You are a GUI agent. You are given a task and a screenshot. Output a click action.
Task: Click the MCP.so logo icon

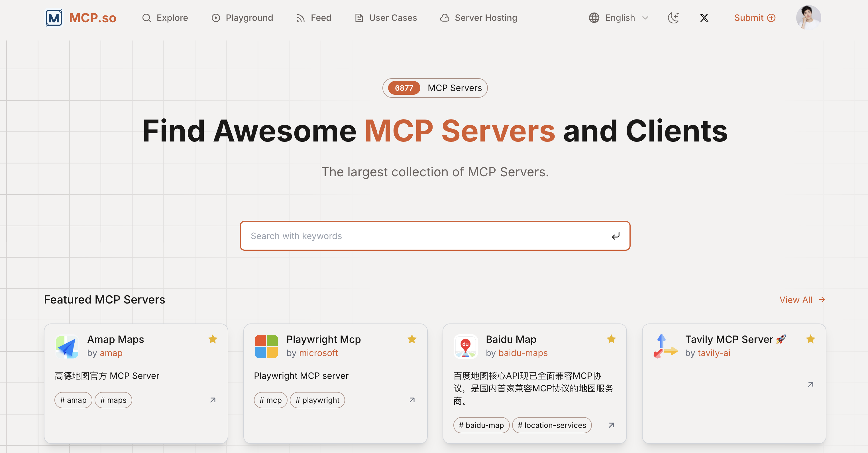(x=54, y=17)
